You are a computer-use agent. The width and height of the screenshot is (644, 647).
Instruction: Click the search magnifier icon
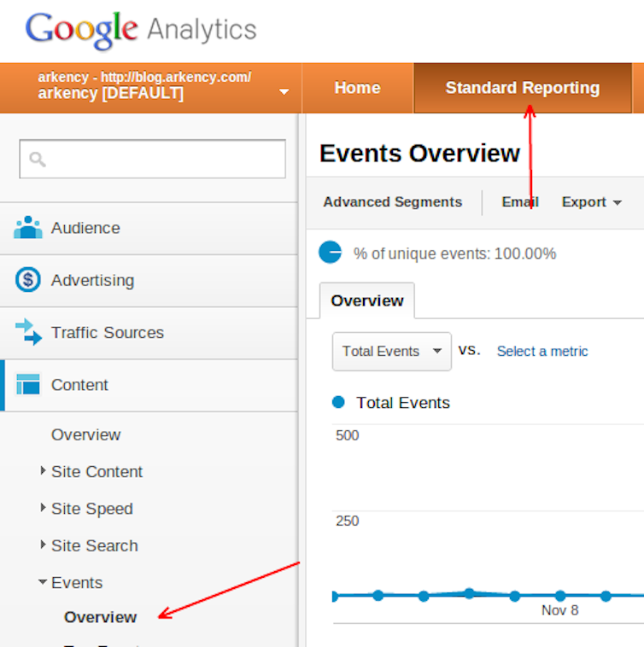37,159
